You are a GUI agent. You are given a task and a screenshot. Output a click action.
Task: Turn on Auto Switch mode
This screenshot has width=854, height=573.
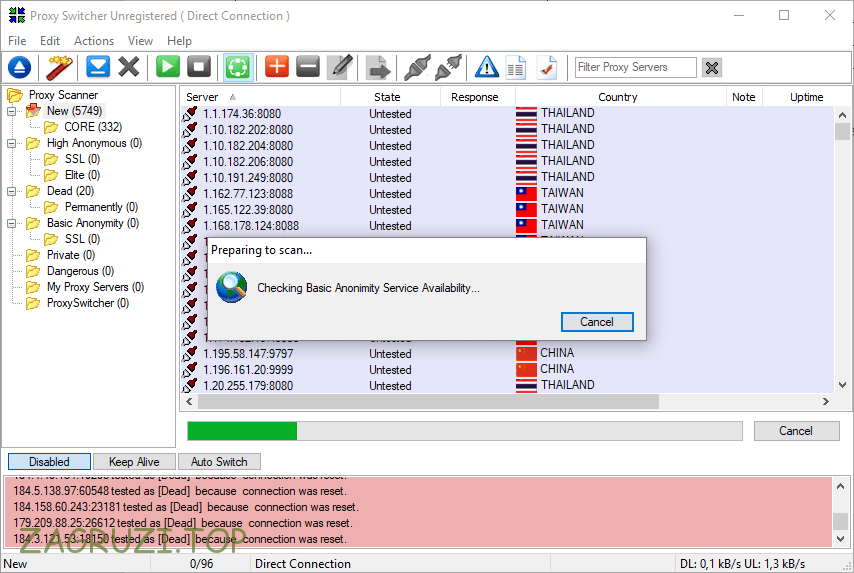coord(219,462)
